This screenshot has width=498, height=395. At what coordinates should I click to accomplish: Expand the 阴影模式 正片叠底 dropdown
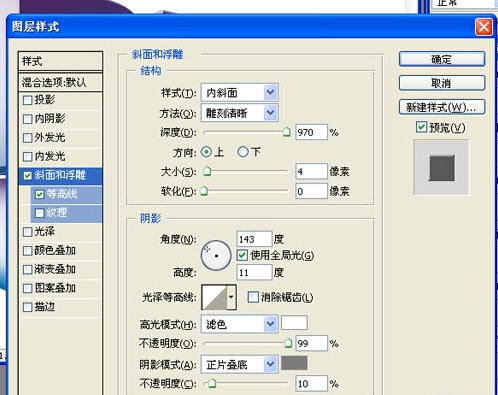coord(240,365)
